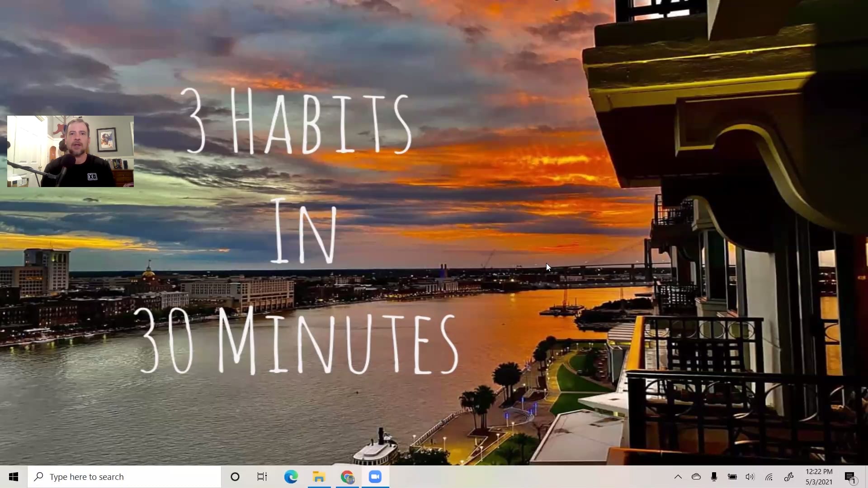Click the OneDrive cloud icon in the tray
Screen dimensions: 868x488
(x=697, y=477)
